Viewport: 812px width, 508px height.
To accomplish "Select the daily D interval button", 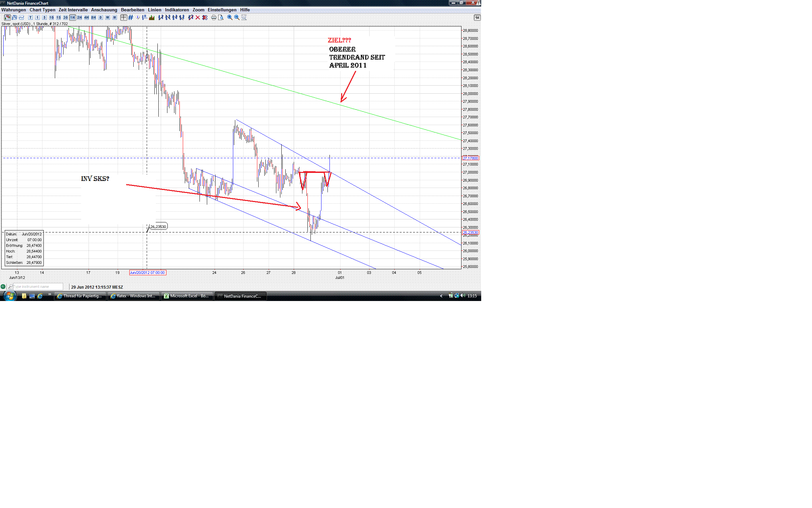I will click(100, 17).
